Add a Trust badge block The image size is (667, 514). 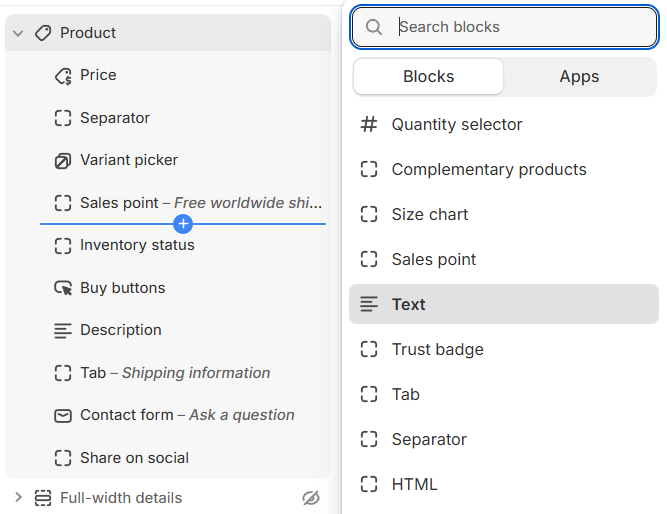pos(437,350)
